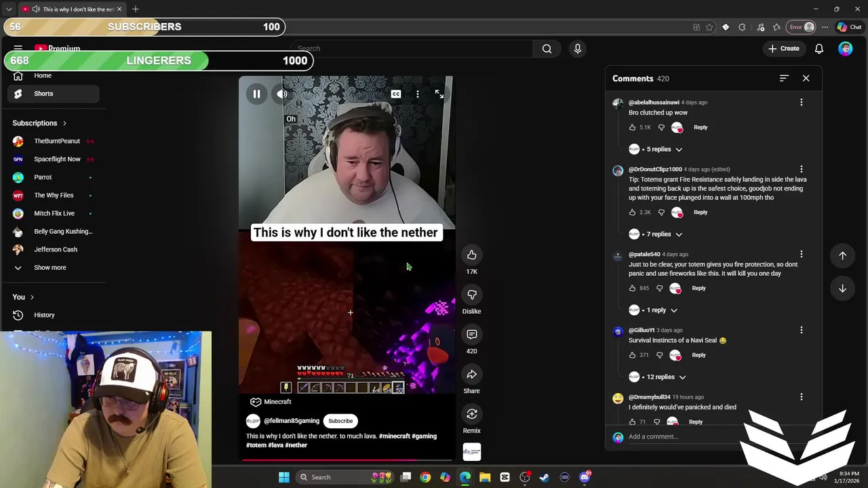The image size is (868, 488).
Task: Open the browser extensions puzzle icon
Action: pyautogui.click(x=742, y=27)
